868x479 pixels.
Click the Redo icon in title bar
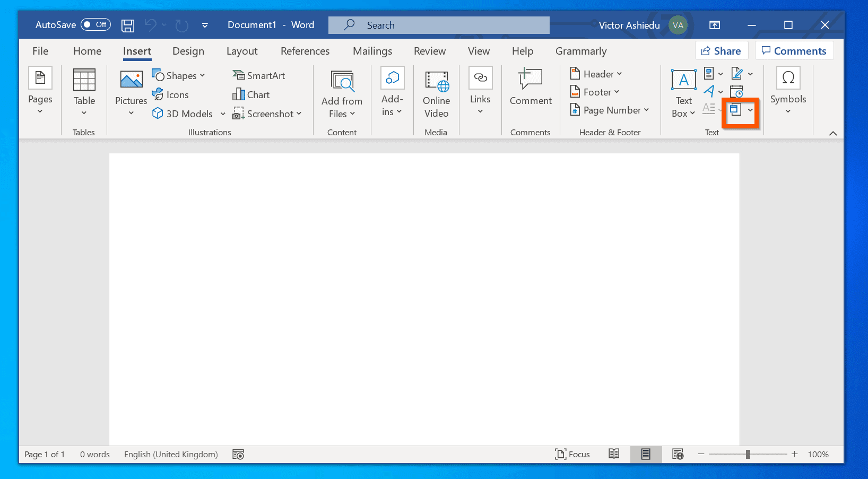(182, 25)
